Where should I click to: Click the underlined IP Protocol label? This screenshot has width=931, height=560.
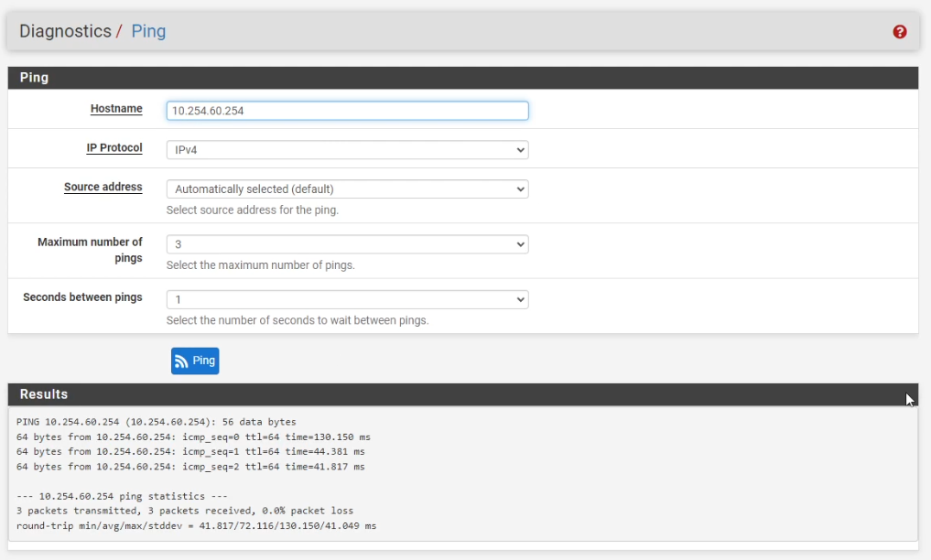click(114, 148)
